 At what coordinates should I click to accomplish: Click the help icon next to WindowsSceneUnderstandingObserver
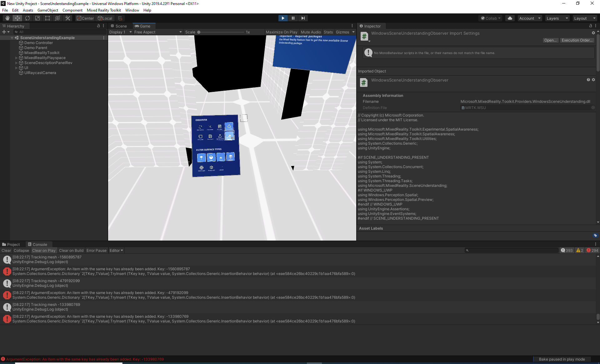pos(588,80)
